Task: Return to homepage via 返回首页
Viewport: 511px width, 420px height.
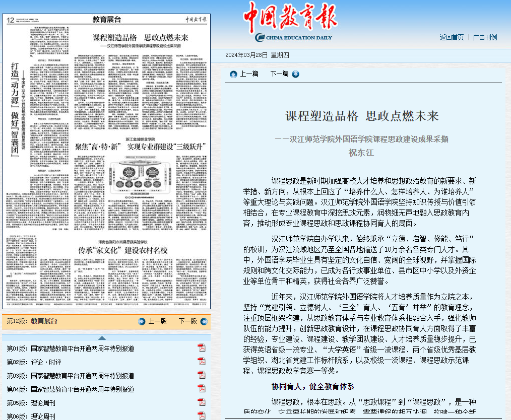Action: click(451, 37)
